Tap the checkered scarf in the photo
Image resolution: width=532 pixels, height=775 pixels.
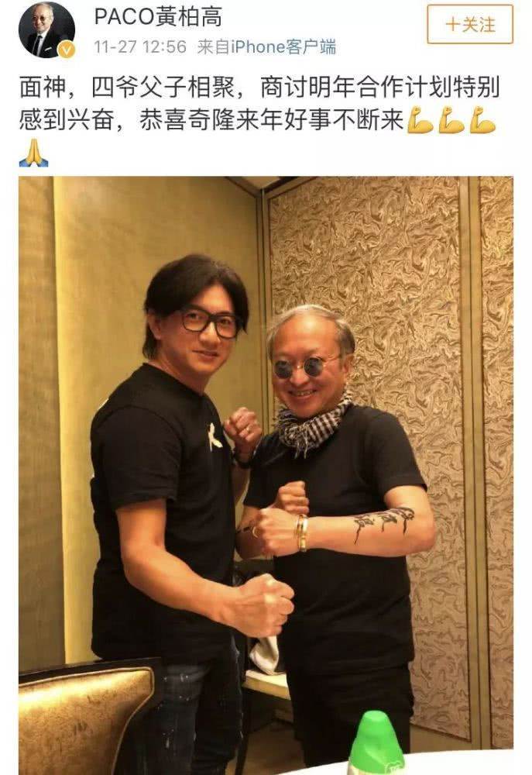[314, 424]
